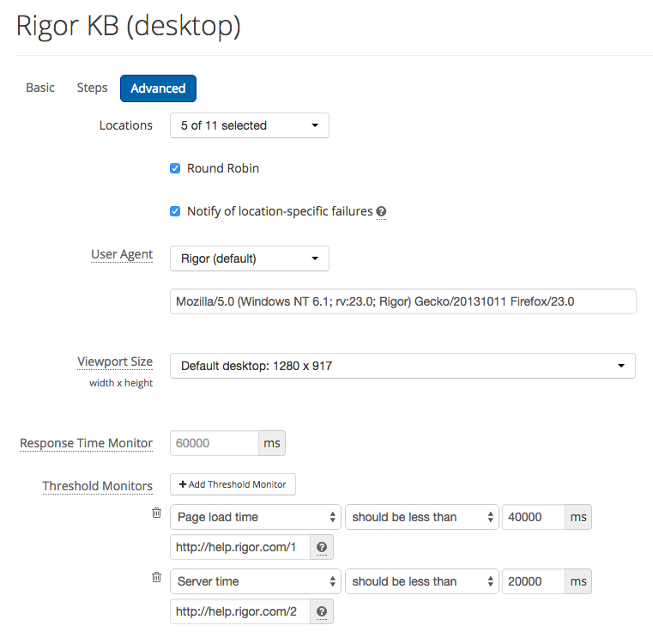Click the User Agent label
Viewport: 653px width, 644px height.
(x=122, y=254)
